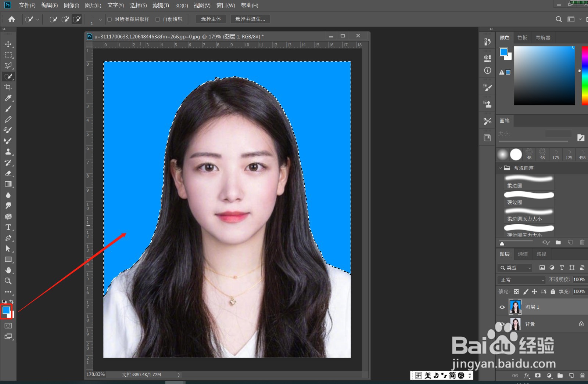This screenshot has width=588, height=384.
Task: Select the Zoom tool
Action: click(x=8, y=281)
